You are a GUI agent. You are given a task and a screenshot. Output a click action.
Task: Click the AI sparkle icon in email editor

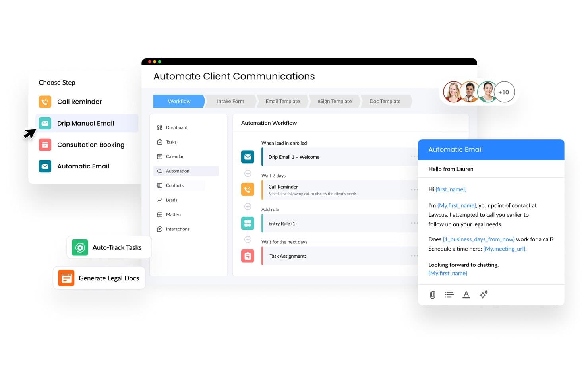[x=484, y=294]
